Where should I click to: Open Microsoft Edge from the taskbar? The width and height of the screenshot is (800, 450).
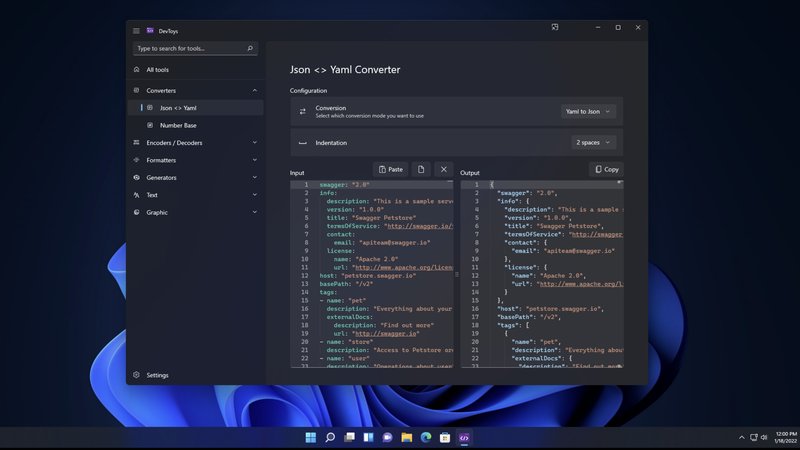point(426,438)
